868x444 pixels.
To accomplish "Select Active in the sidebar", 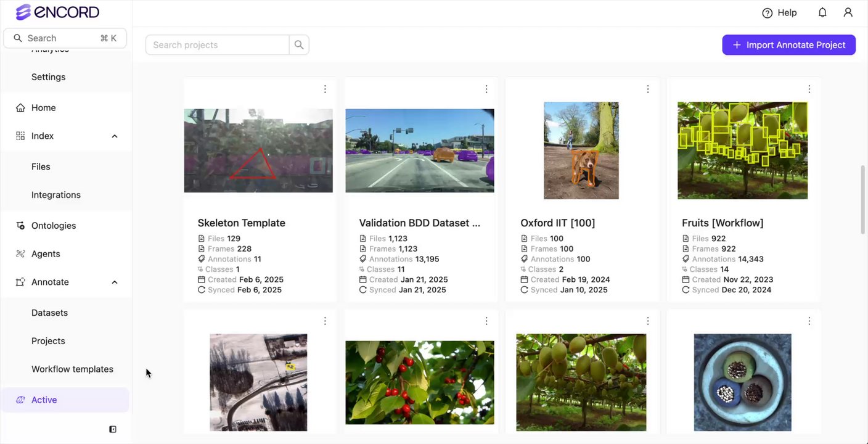I will tap(65, 400).
